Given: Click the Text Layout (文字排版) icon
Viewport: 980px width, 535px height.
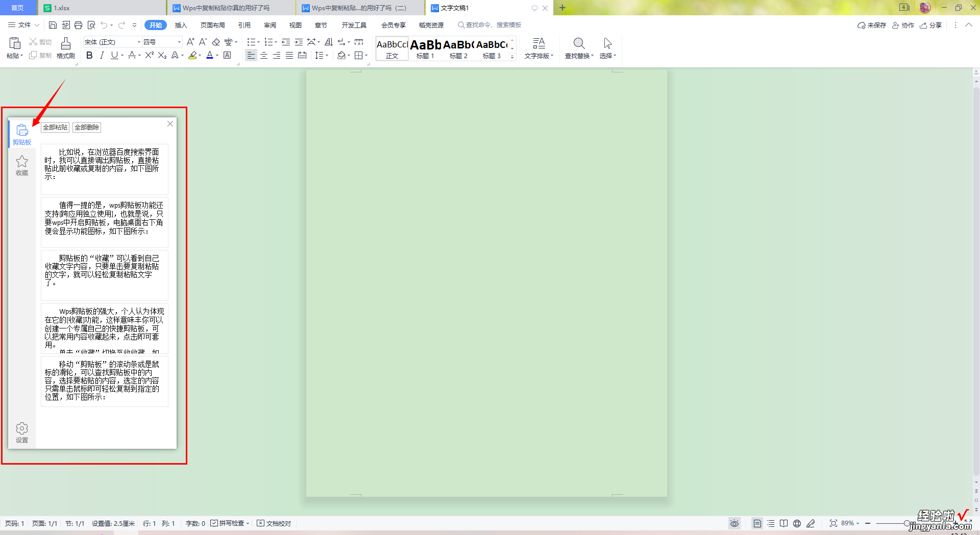Looking at the screenshot, I should pos(539,43).
